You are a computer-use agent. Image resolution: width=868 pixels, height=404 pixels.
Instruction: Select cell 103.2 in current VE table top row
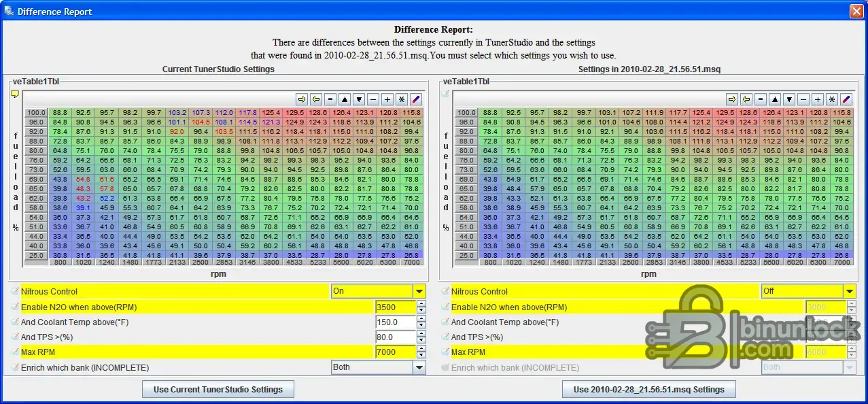177,112
